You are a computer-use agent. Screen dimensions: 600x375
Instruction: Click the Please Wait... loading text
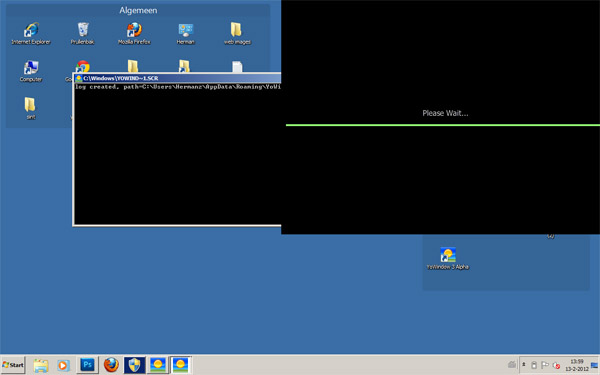(445, 113)
